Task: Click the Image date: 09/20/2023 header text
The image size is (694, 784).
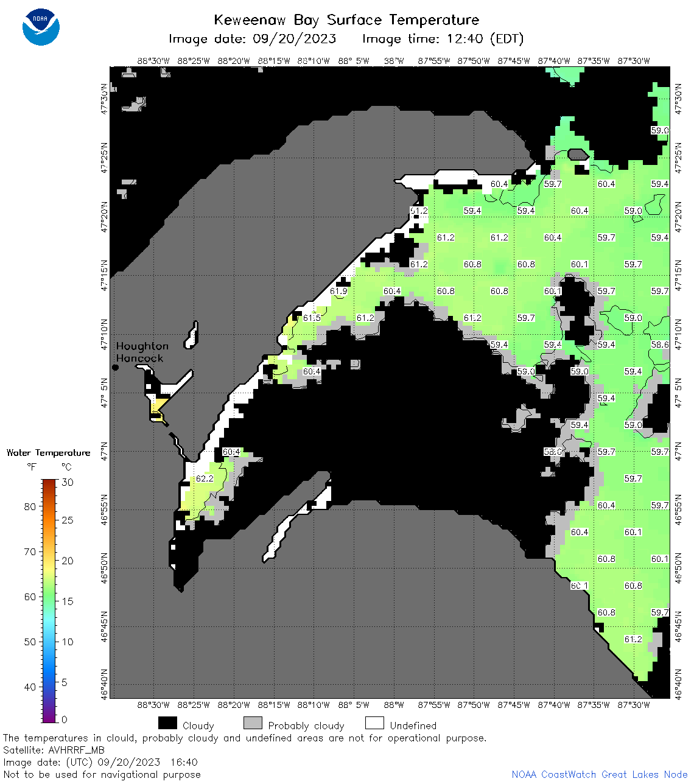Action: pos(252,39)
